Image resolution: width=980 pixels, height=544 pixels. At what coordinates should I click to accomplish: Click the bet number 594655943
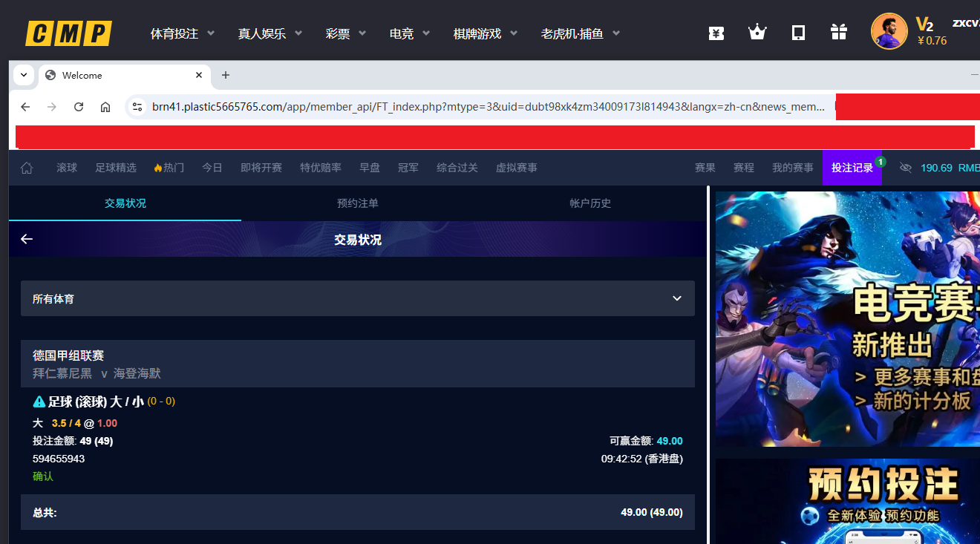[x=59, y=459]
